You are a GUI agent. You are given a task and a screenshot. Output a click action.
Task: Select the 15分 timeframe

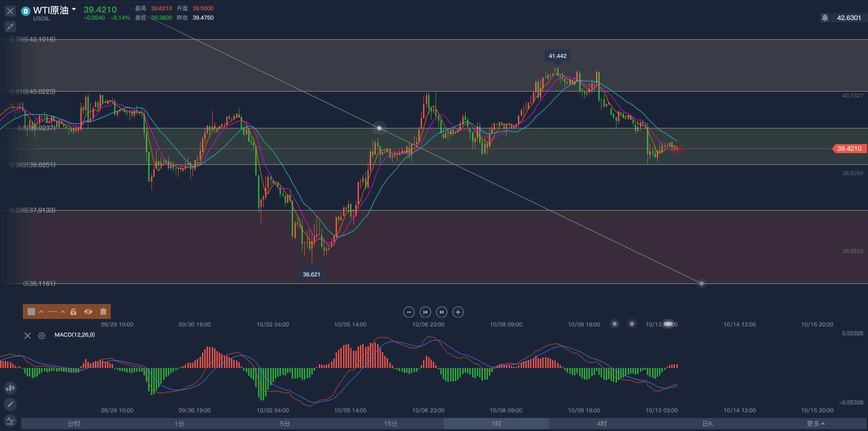click(390, 424)
